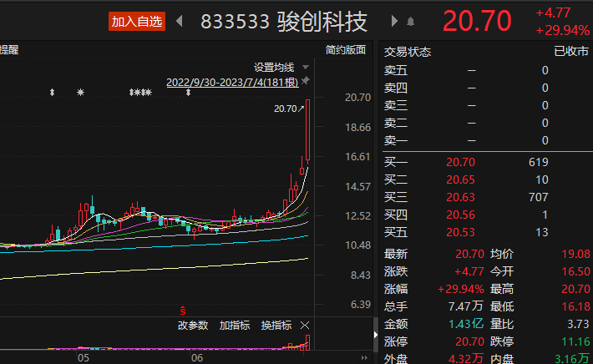The height and width of the screenshot is (364, 593).
Task: Click the bell alert icon
Action: pos(411,22)
